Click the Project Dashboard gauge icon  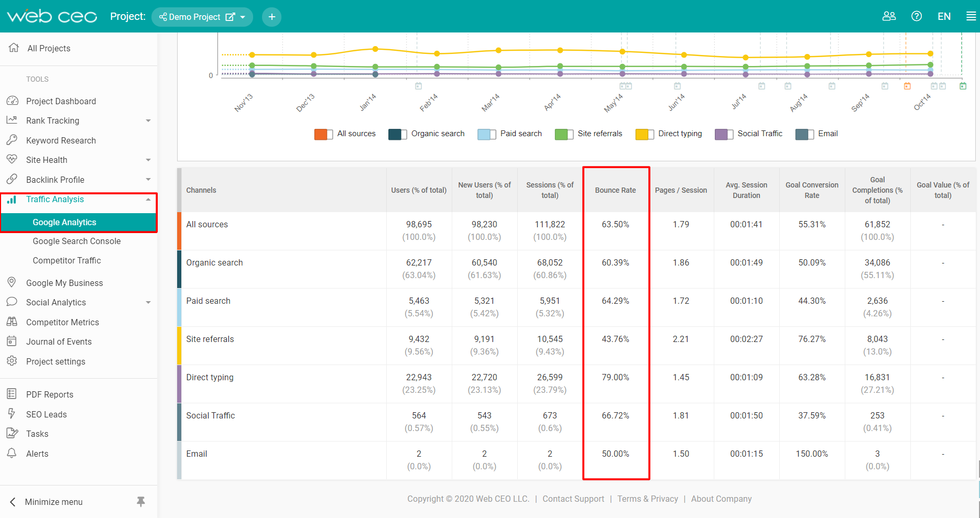tap(12, 101)
